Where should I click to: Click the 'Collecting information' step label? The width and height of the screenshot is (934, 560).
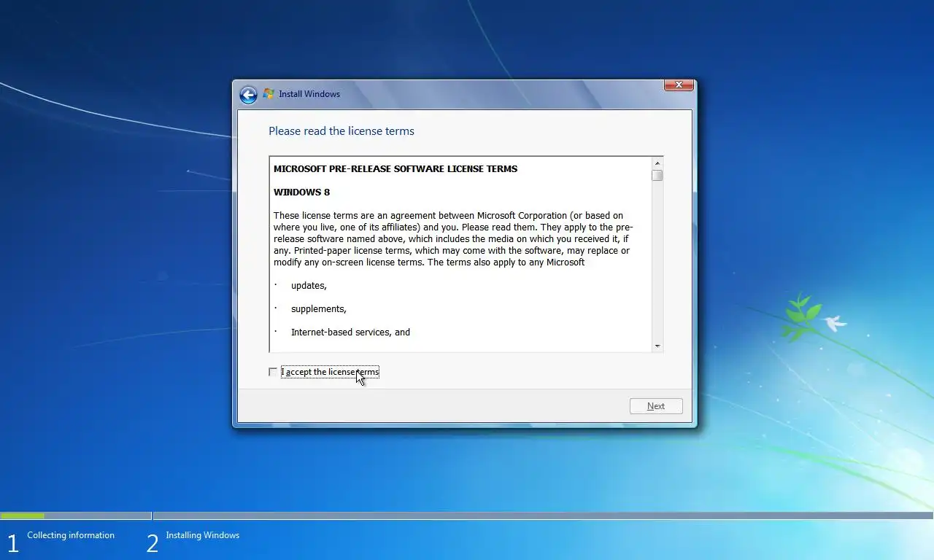point(71,535)
